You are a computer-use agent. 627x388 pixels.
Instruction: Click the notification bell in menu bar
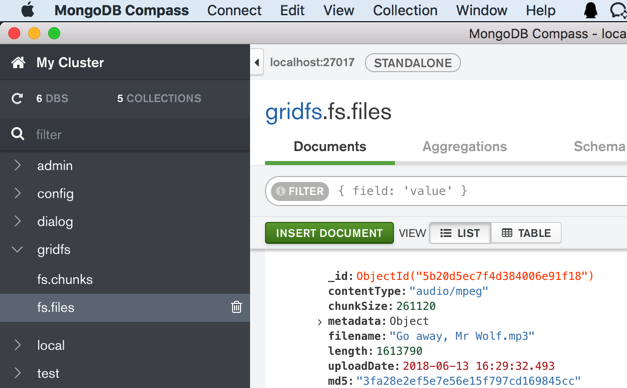[590, 10]
